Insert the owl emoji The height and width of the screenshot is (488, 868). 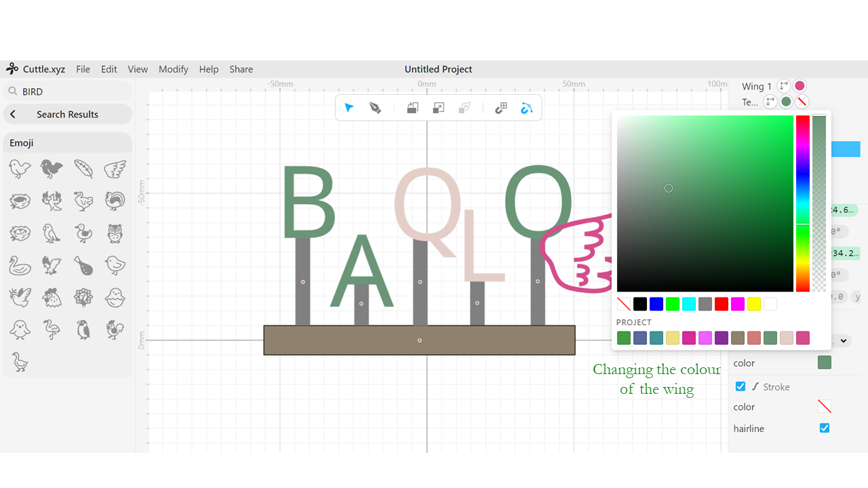point(115,232)
